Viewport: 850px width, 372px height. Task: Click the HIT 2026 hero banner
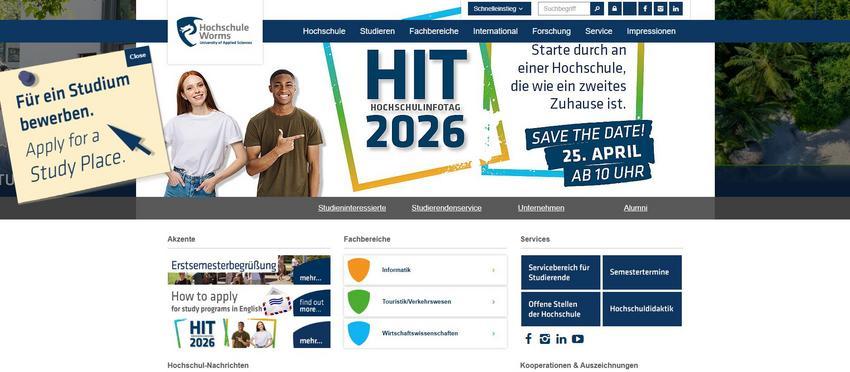(425, 119)
